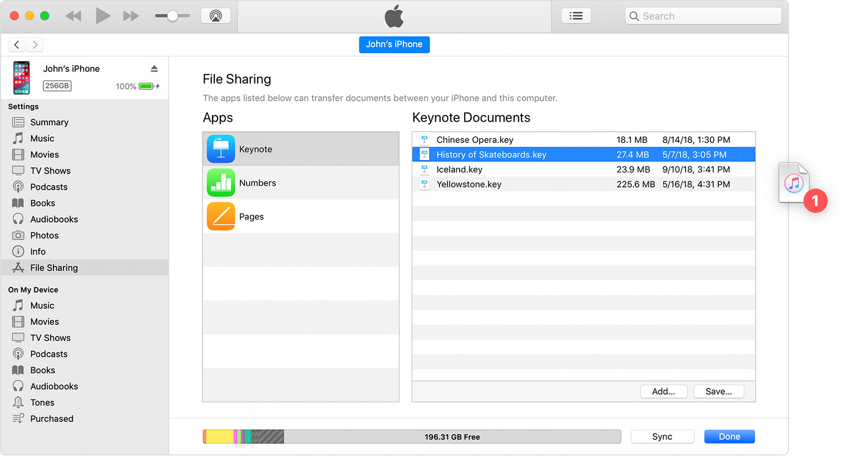Click the Play button
The width and height of the screenshot is (868, 456).
point(103,16)
